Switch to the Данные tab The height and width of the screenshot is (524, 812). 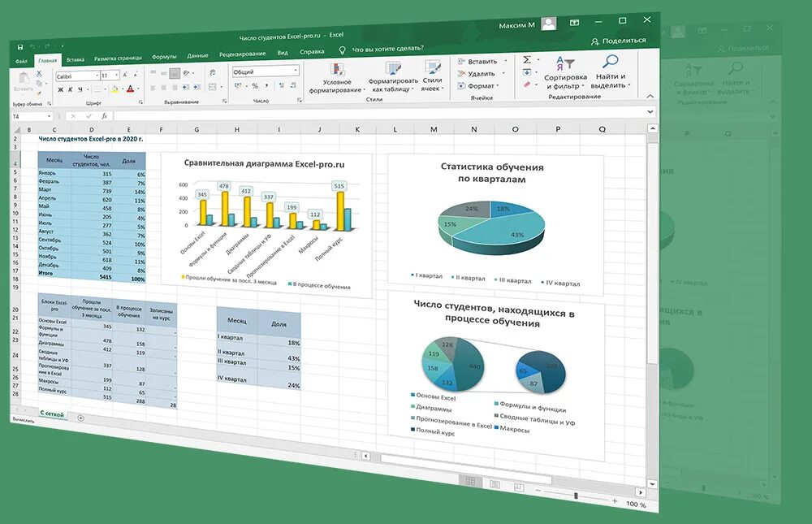pos(197,55)
